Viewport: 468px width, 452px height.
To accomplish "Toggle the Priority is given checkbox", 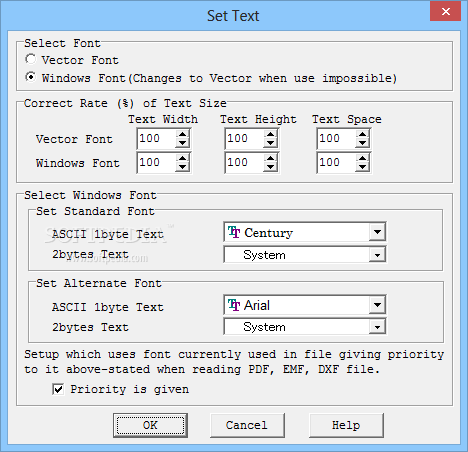I will pyautogui.click(x=58, y=389).
